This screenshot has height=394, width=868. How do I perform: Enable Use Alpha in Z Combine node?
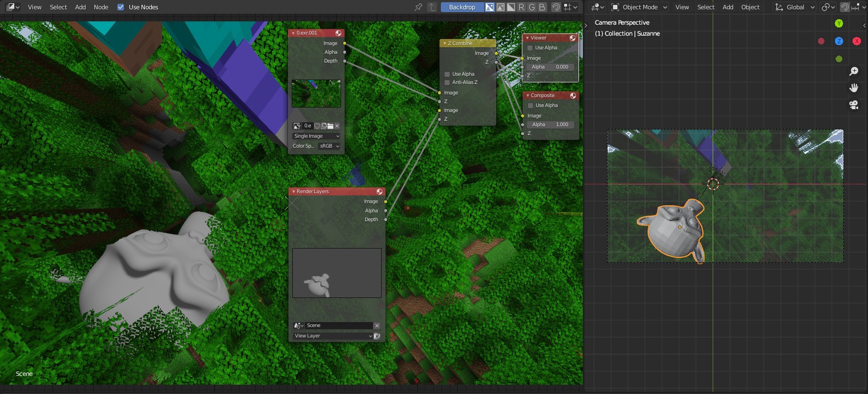click(x=447, y=74)
